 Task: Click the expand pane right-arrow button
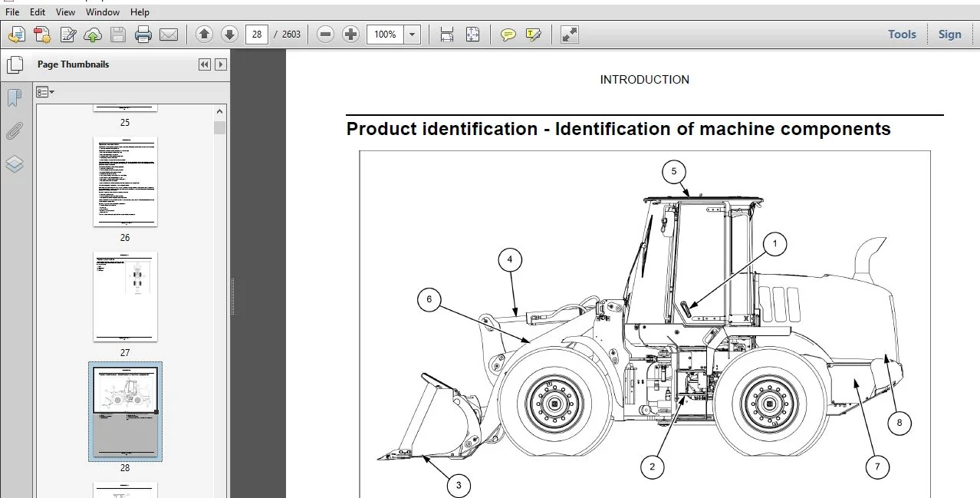click(221, 64)
